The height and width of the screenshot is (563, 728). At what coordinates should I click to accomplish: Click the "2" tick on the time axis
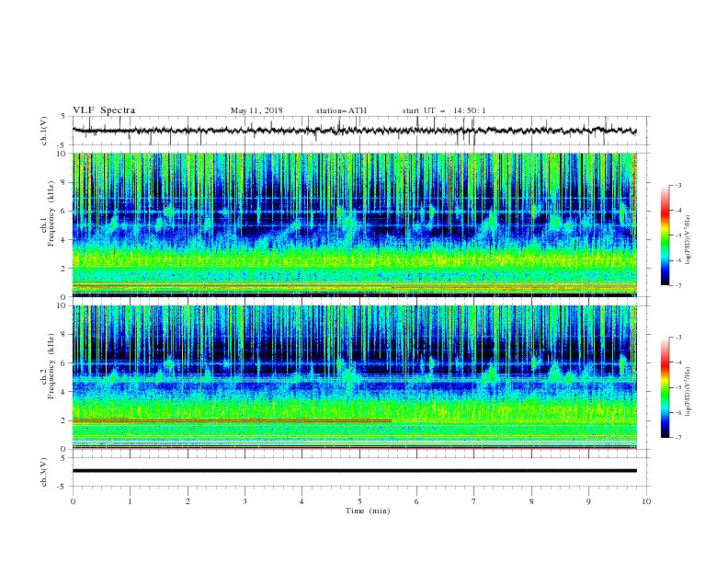point(188,501)
